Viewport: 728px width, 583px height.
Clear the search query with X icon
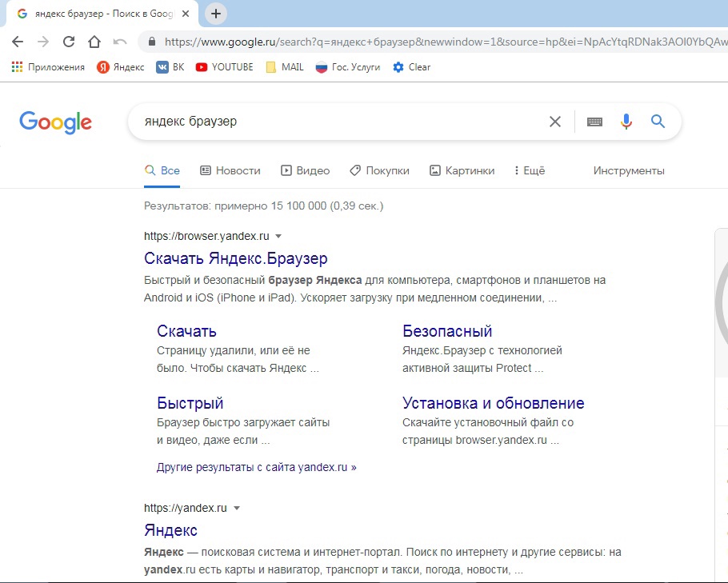click(554, 122)
